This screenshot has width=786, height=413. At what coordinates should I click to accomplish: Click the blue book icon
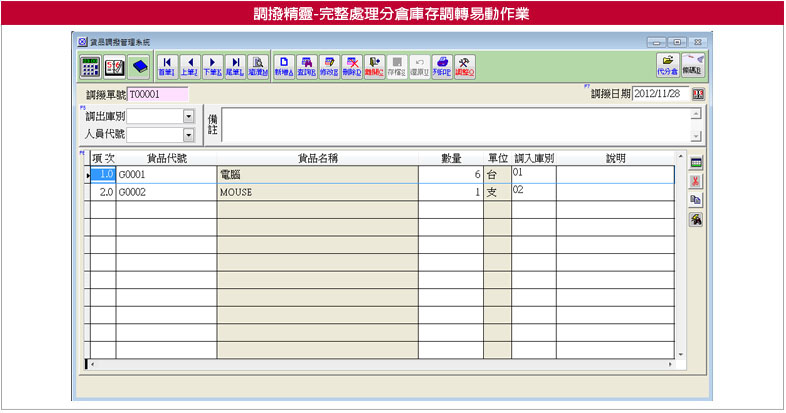pyautogui.click(x=139, y=66)
